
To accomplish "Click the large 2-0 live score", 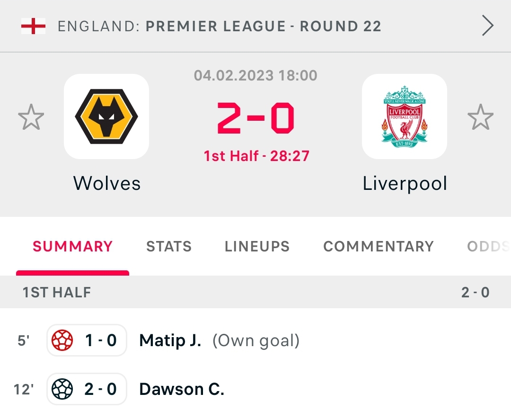I will 255,118.
